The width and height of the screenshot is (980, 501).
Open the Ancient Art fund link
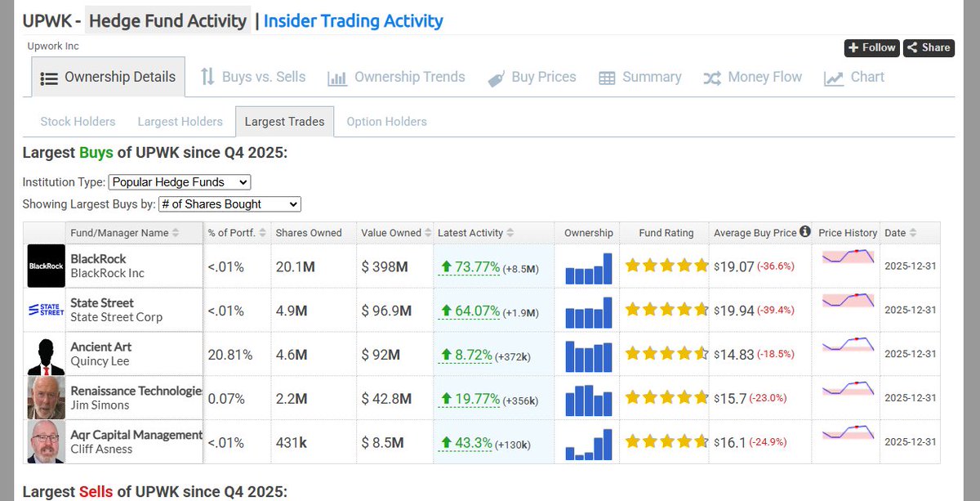[101, 347]
